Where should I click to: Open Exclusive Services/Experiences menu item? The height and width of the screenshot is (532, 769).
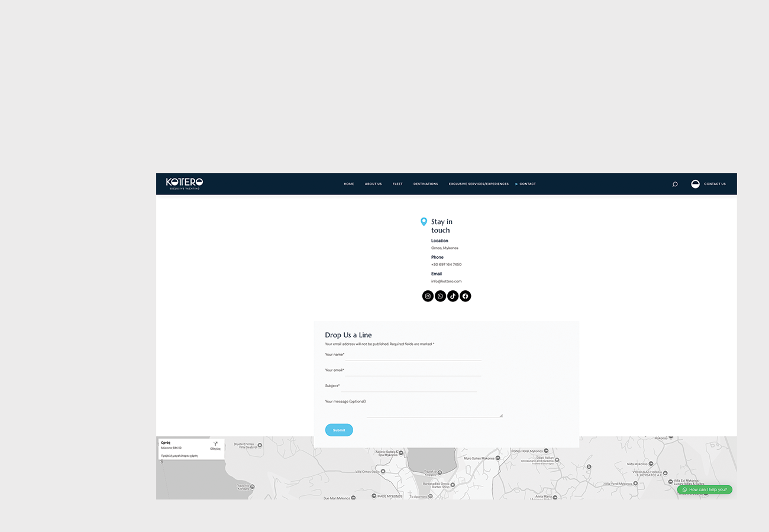point(479,184)
